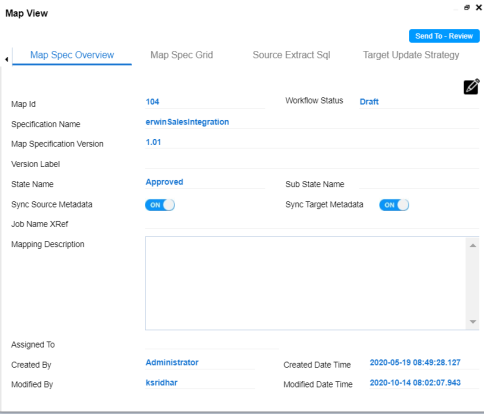Click the edit pencil icon
Image resolution: width=484 pixels, height=414 pixels.
click(x=471, y=87)
